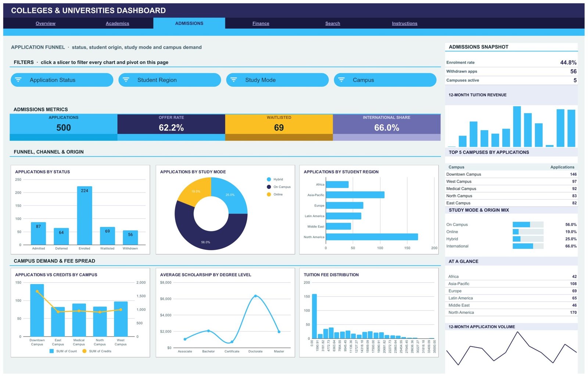Select the INTERNATIONAL SHARE 66.0% card
The width and height of the screenshot is (588, 377).
(x=387, y=127)
